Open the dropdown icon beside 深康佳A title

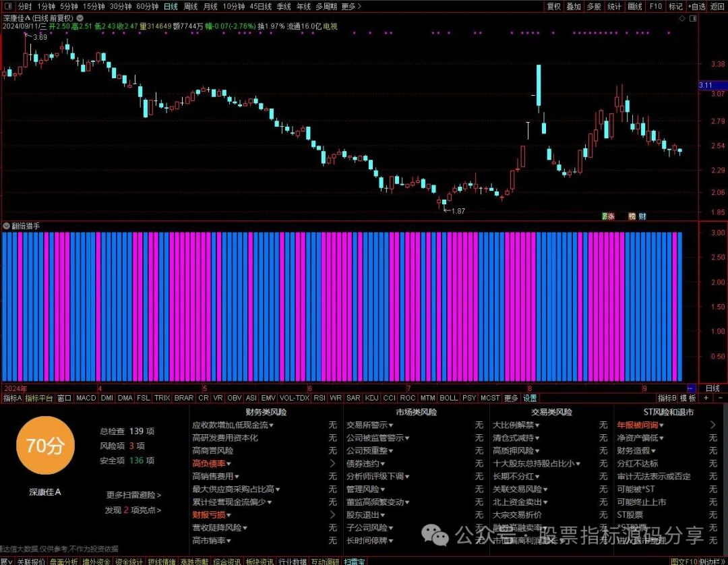coord(80,18)
